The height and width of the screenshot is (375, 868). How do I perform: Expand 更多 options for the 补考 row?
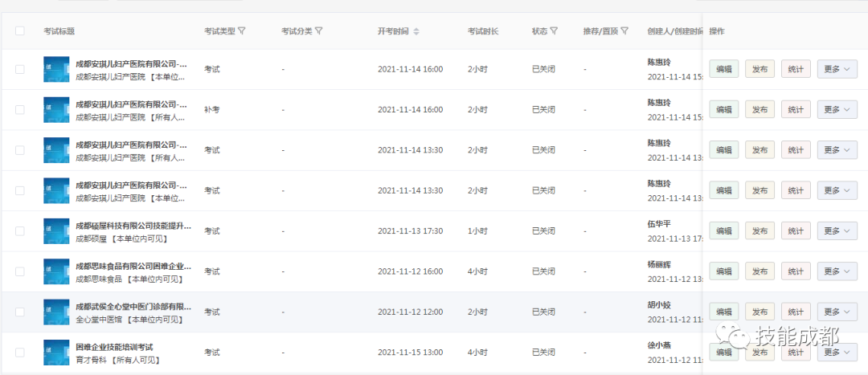[x=837, y=109]
